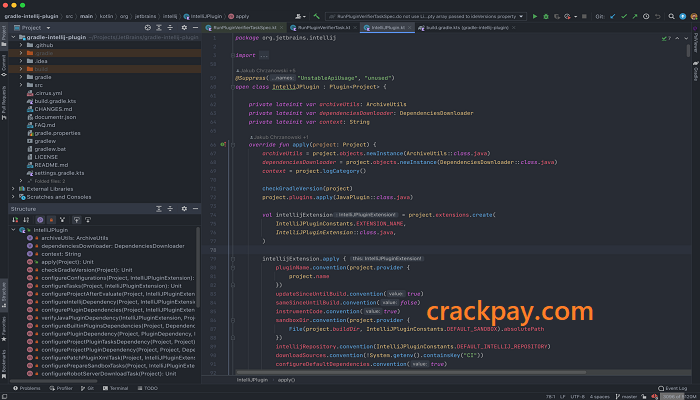The image size is (700, 400).
Task: Select checkGradleVersion(Project) in Structure
Action: point(87,270)
